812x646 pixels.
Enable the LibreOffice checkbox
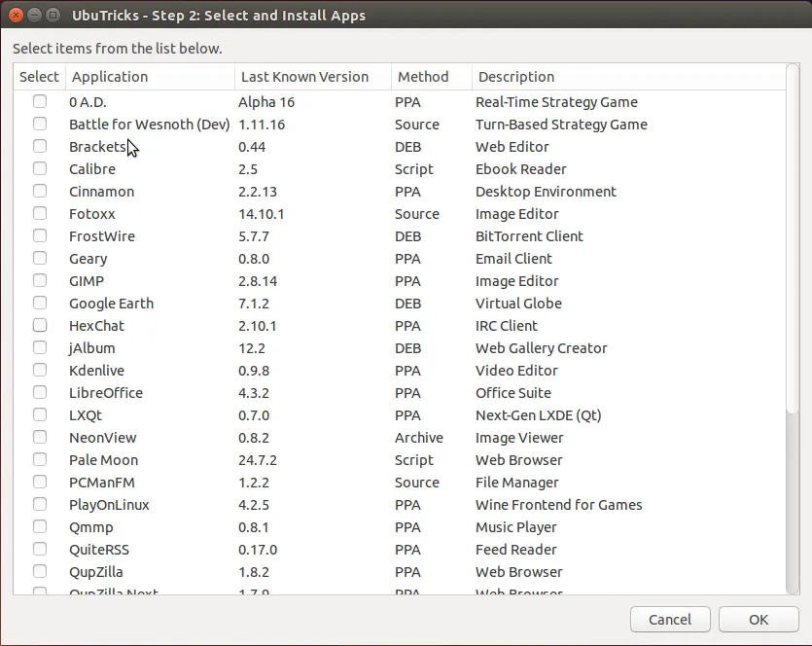[x=40, y=393]
